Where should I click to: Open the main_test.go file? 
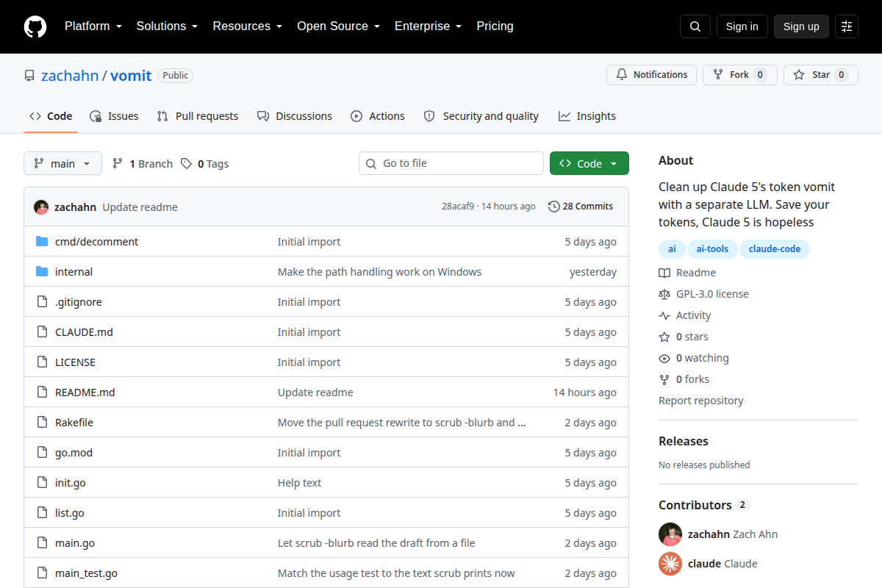tap(86, 573)
